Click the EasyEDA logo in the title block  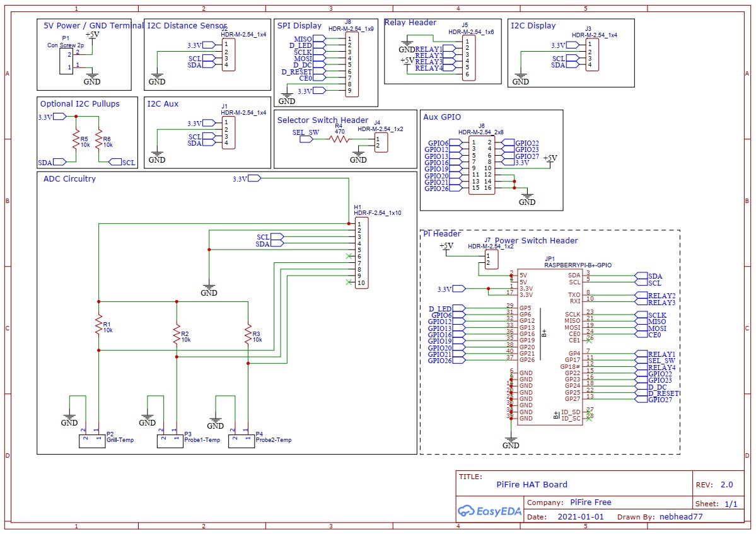(489, 511)
